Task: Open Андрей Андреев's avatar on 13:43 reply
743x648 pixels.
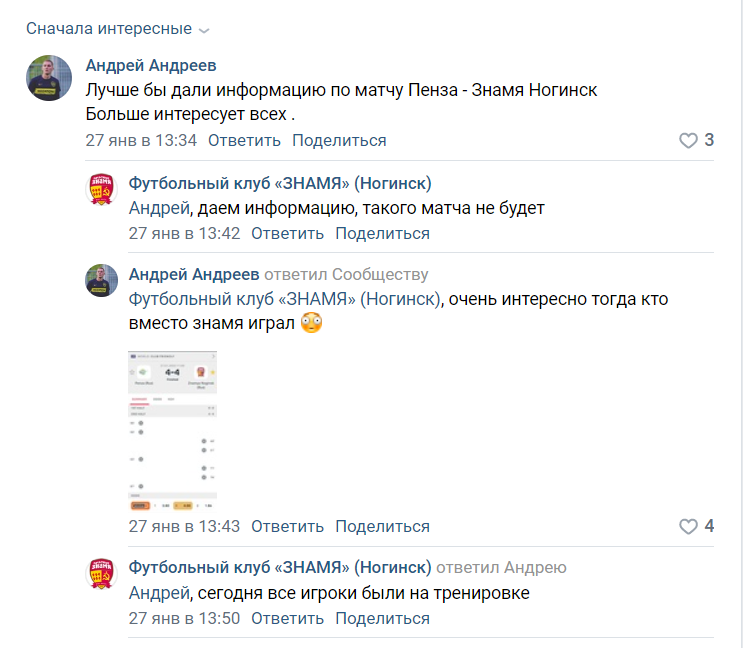Action: 101,280
